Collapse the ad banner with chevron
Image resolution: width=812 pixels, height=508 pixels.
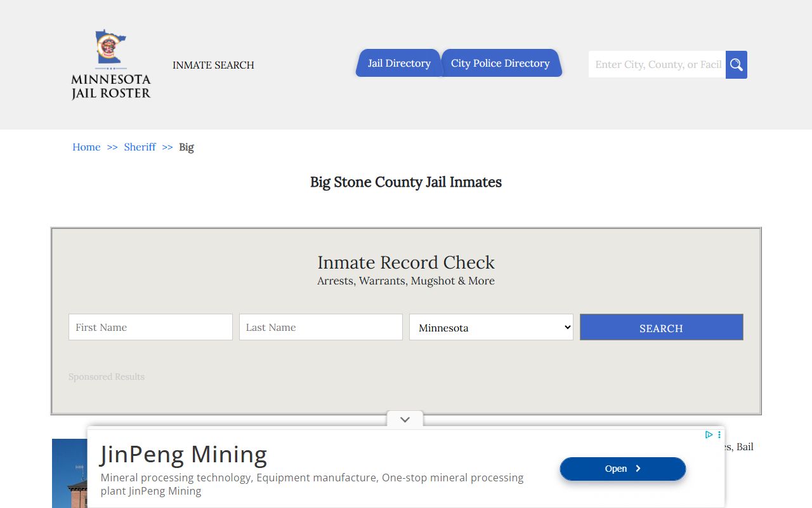pyautogui.click(x=405, y=420)
